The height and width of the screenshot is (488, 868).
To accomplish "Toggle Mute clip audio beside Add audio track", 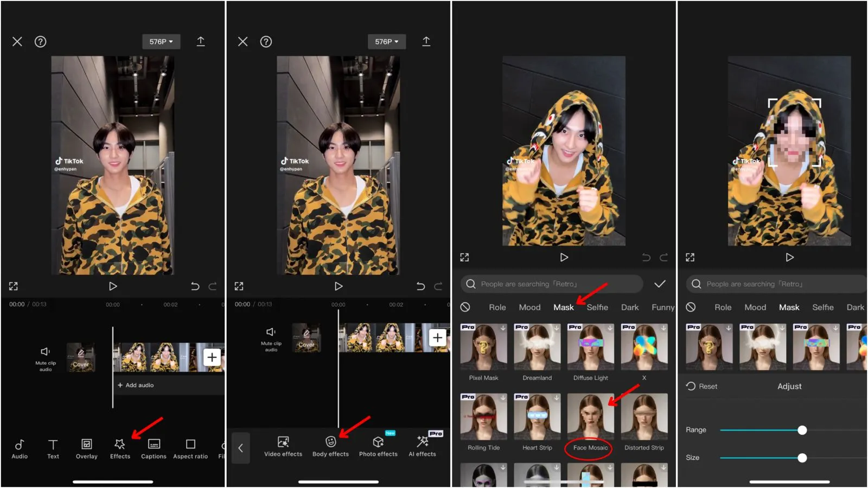I will [x=46, y=357].
